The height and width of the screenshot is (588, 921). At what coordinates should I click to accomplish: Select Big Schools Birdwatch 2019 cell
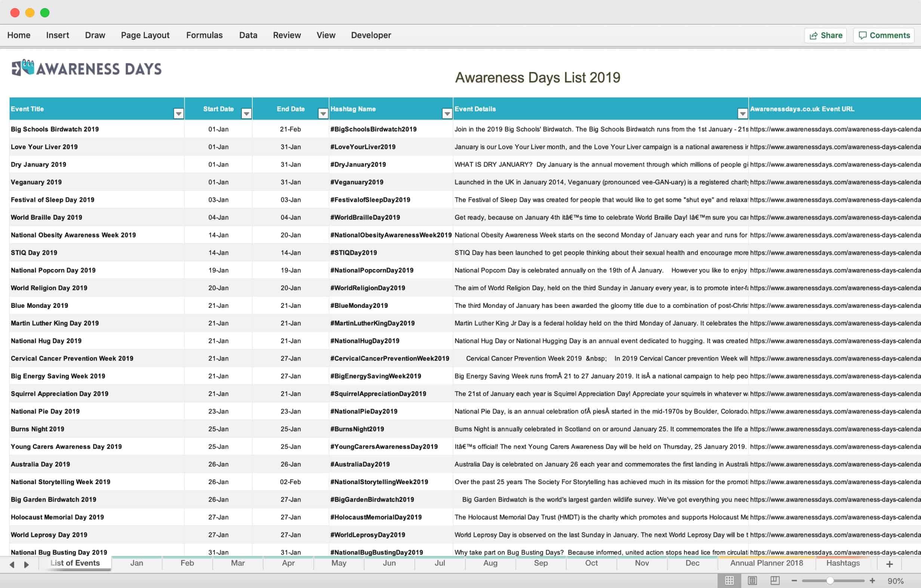pos(97,129)
